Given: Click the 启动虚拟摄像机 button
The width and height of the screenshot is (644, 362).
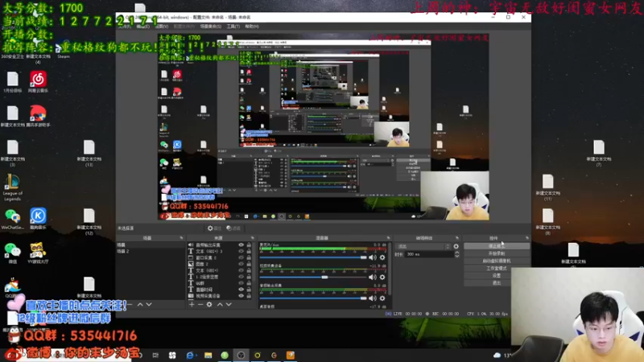Looking at the screenshot, I should pyautogui.click(x=497, y=261).
